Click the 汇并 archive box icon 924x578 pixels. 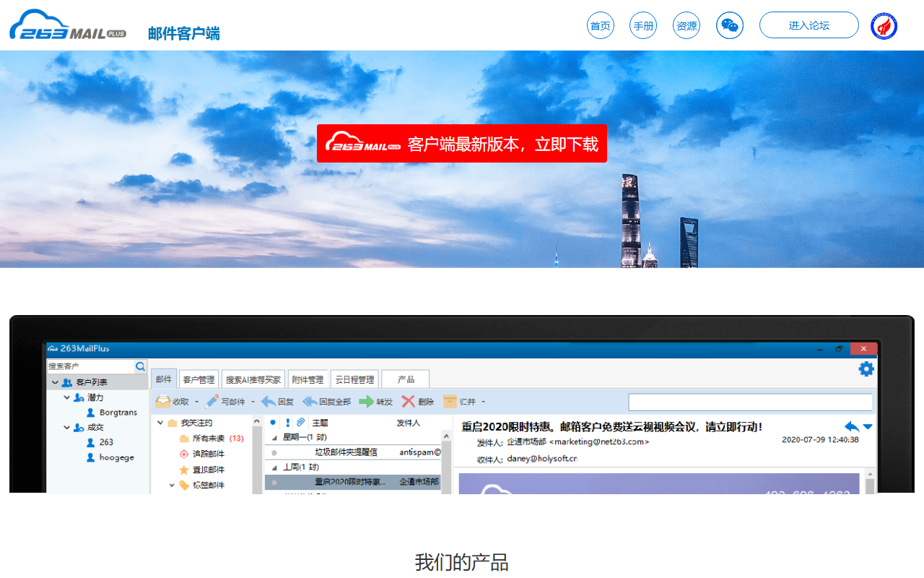point(450,402)
